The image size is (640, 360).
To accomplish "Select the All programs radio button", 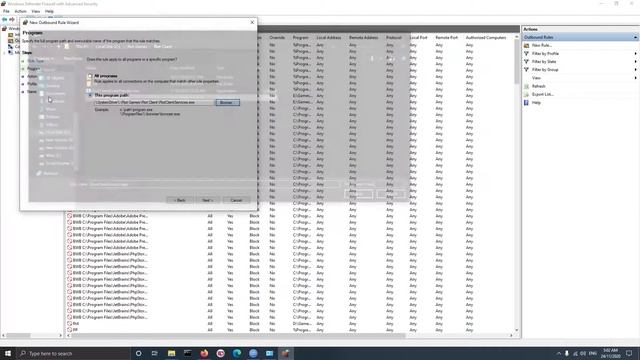I will coord(90,76).
